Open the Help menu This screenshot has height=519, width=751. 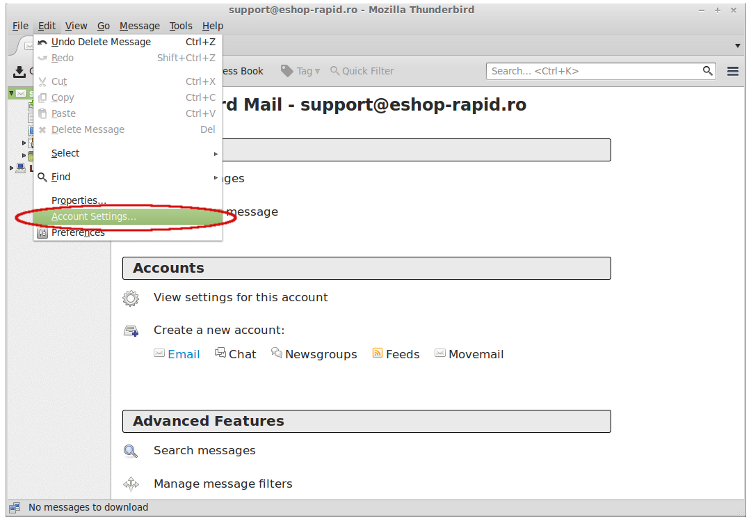213,26
